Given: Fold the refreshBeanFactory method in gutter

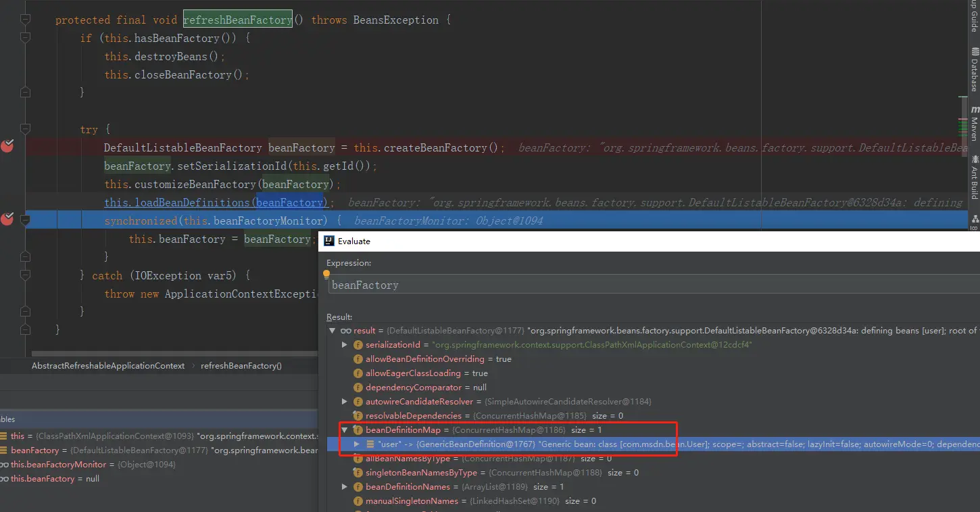Looking at the screenshot, I should 25,20.
